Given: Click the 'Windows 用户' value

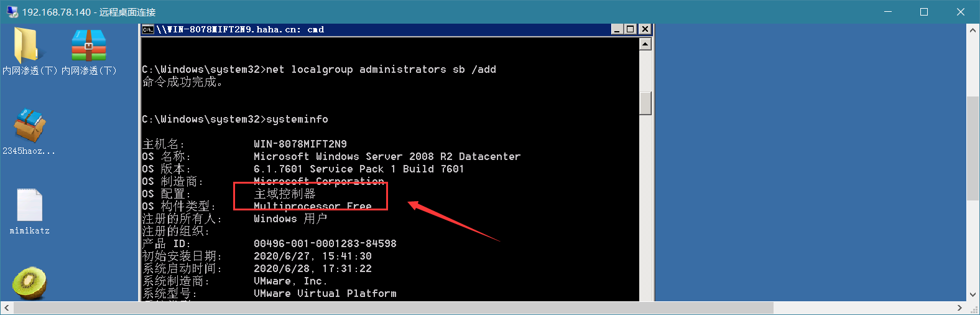Looking at the screenshot, I should pyautogui.click(x=290, y=219).
